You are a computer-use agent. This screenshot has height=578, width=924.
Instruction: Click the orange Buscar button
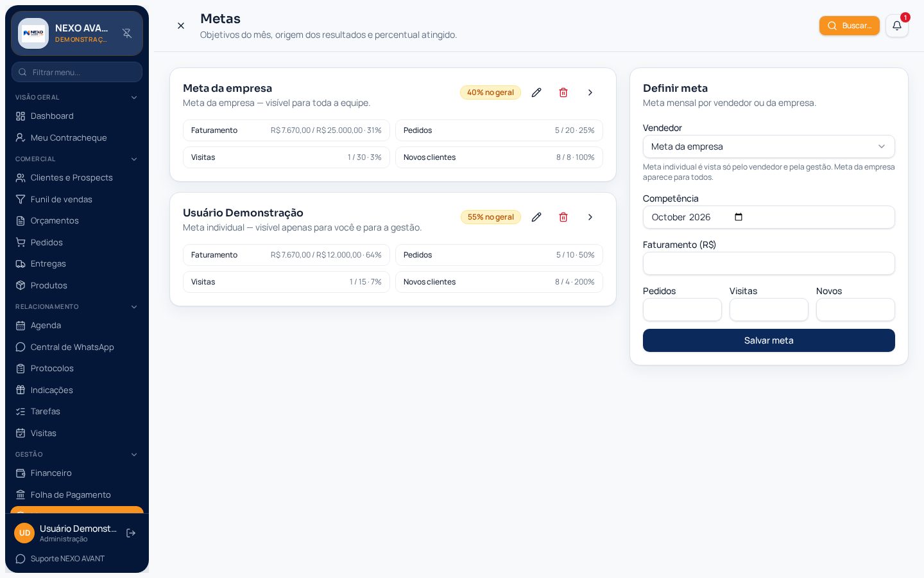[x=849, y=26]
